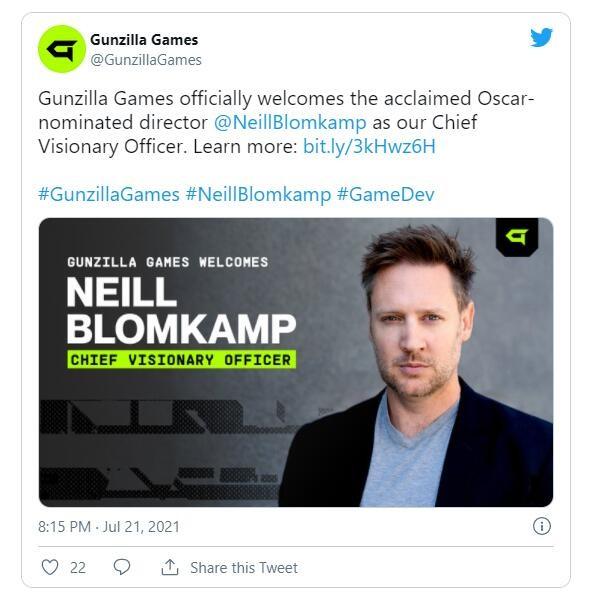Click the share upload arrow icon
The image size is (593, 600).
(170, 567)
